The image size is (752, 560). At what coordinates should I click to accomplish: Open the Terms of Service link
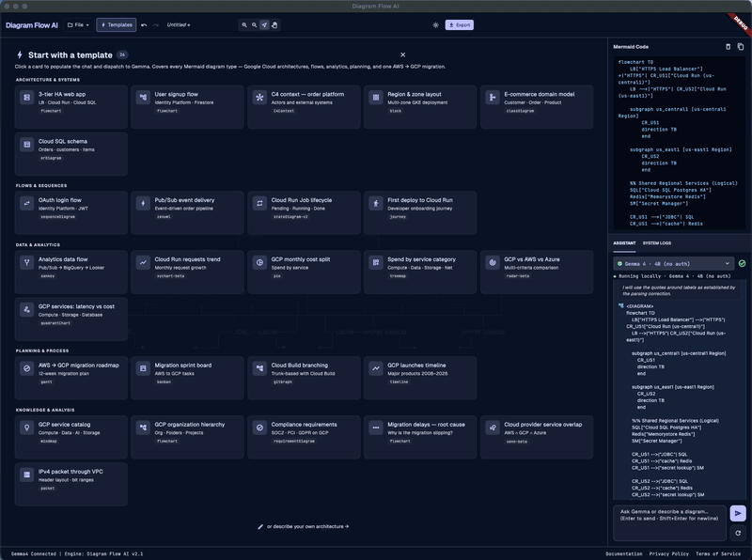[718, 553]
